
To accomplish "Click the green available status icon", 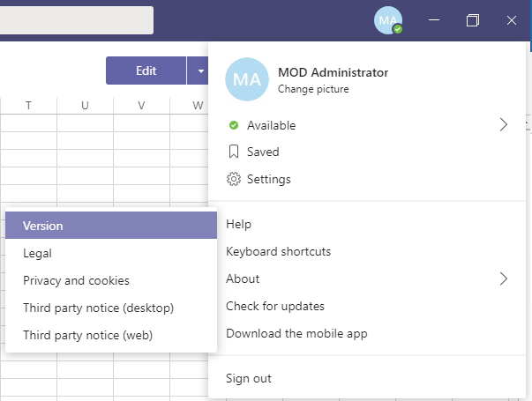I will pyautogui.click(x=234, y=125).
